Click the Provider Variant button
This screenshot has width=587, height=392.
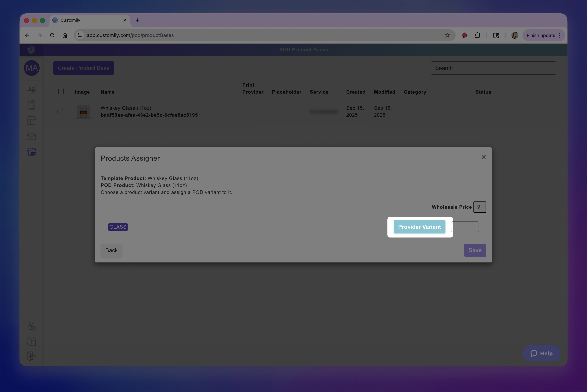[x=419, y=227]
